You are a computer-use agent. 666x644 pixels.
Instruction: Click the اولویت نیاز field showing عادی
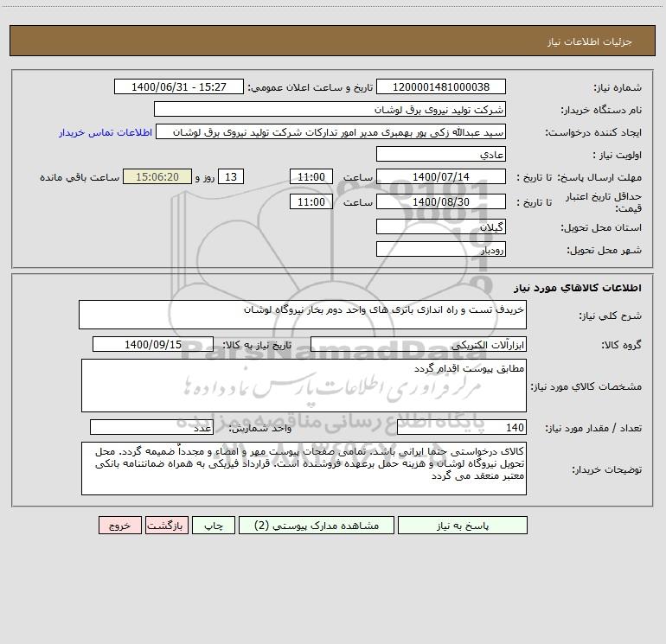click(x=441, y=154)
